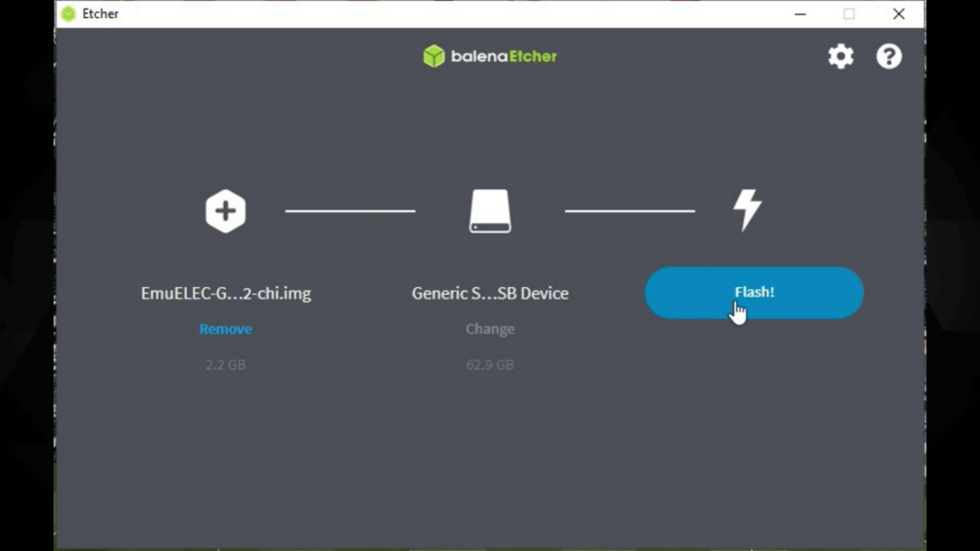Click the select image plus hexagon icon

tap(226, 211)
